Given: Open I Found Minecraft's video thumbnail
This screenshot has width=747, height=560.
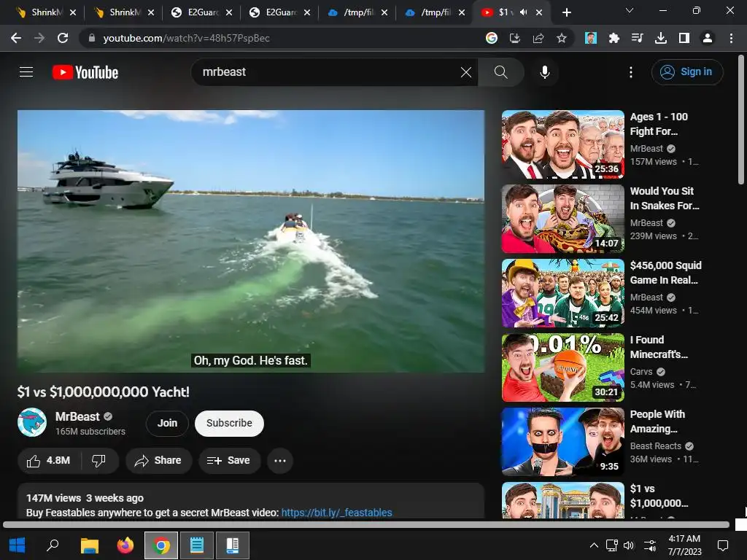Looking at the screenshot, I should (562, 367).
